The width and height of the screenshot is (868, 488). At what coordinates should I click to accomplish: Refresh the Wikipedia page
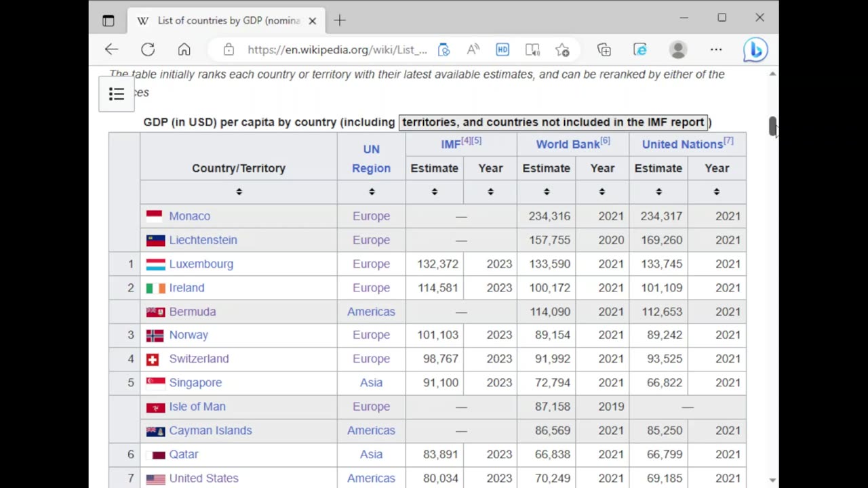click(x=148, y=49)
